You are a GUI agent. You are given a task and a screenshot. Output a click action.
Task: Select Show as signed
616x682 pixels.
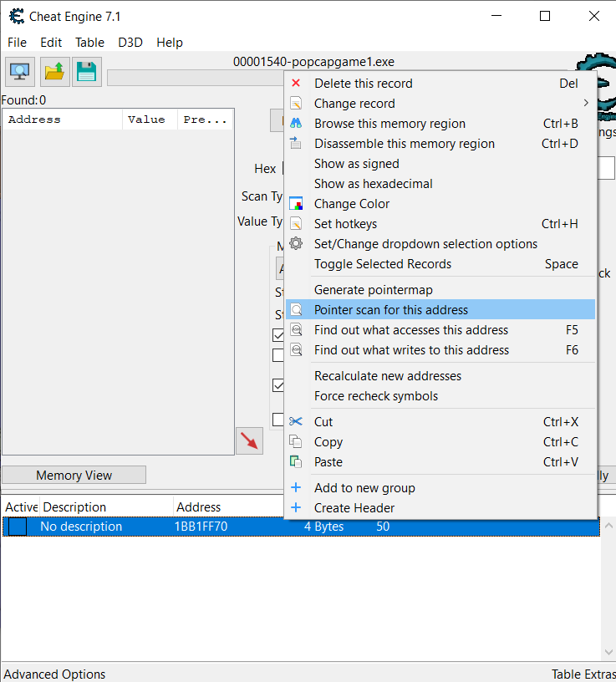440,164
